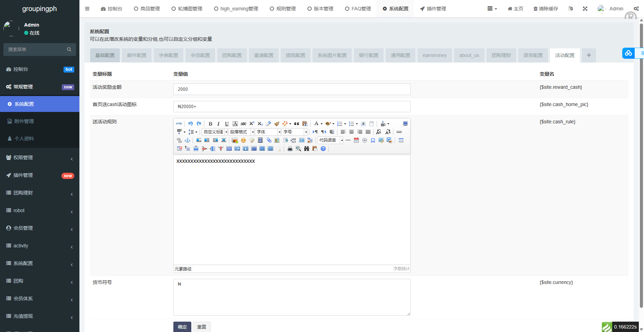Screen dimensions: 644x332
Task: Toggle the sidebar with the hamburger icon
Action: click(x=87, y=8)
